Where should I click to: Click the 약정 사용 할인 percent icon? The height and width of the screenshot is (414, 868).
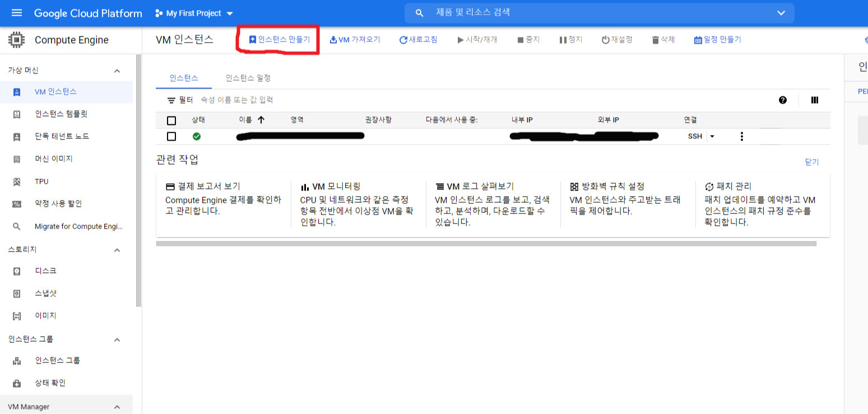pos(17,204)
